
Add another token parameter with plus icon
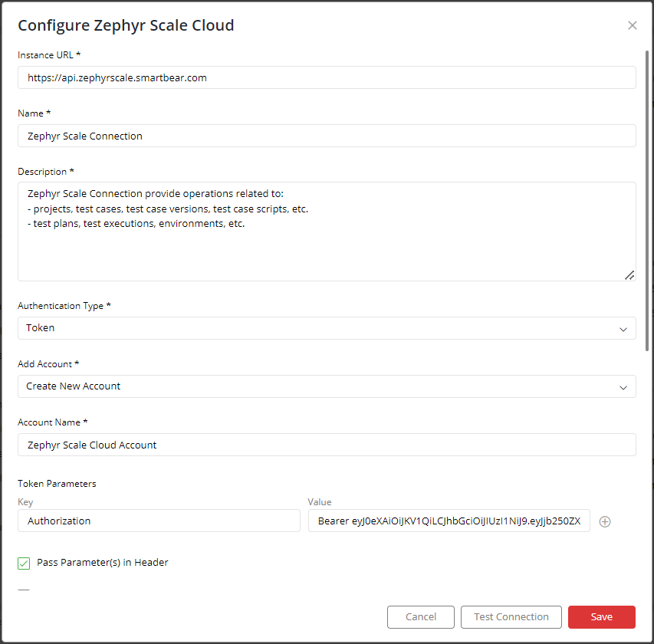point(604,521)
